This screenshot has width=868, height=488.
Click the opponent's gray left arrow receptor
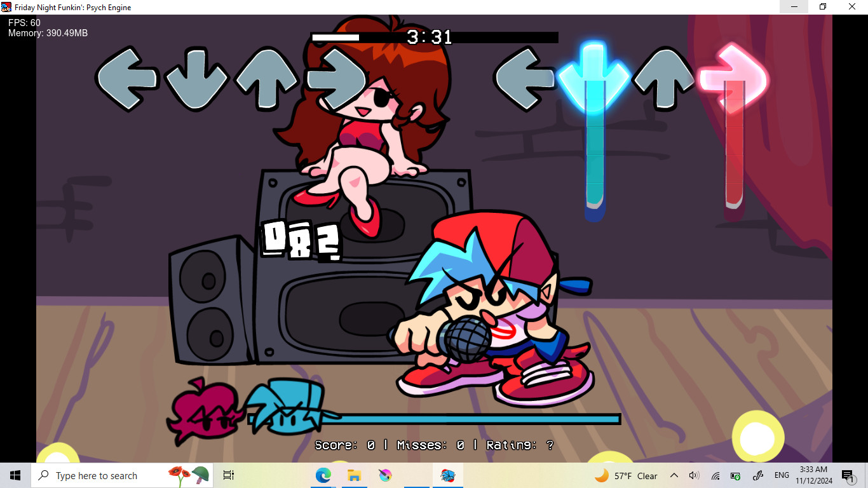(x=126, y=79)
